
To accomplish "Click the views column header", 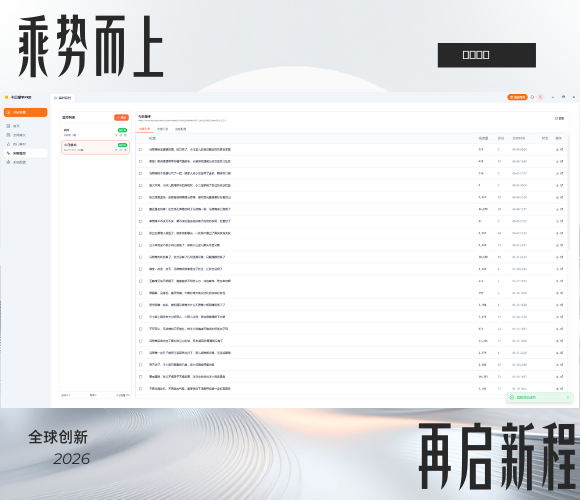I will tap(483, 138).
